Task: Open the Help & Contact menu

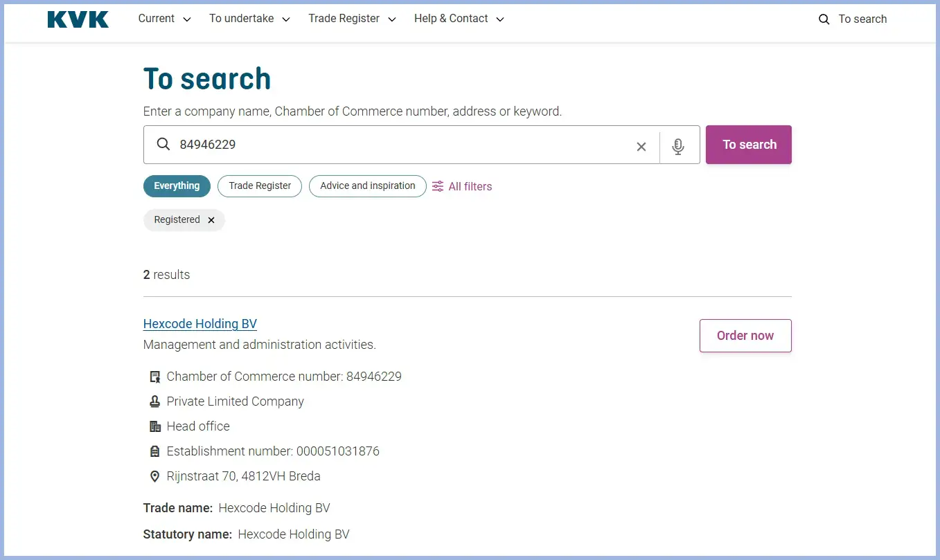Action: pos(459,19)
